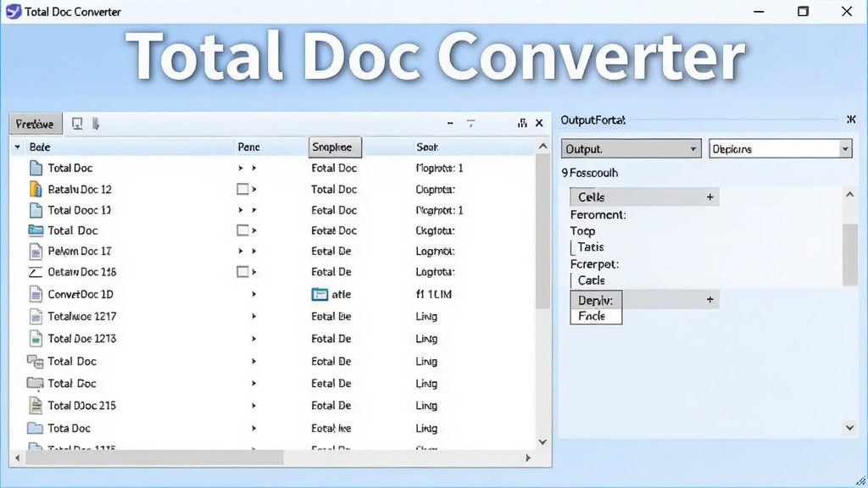Click the Total Doc Converter app icon
868x488 pixels.
pos(14,11)
